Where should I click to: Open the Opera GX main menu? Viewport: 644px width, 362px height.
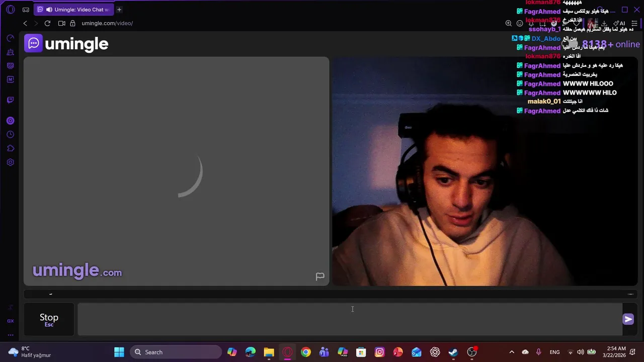10,10
